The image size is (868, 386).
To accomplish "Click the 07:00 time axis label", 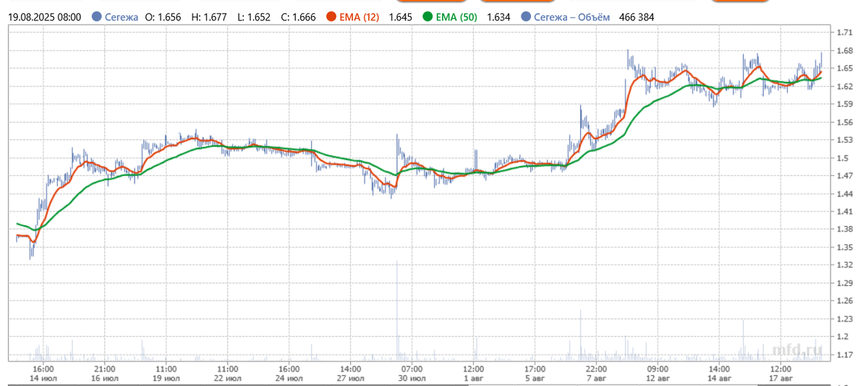I will pyautogui.click(x=412, y=369).
